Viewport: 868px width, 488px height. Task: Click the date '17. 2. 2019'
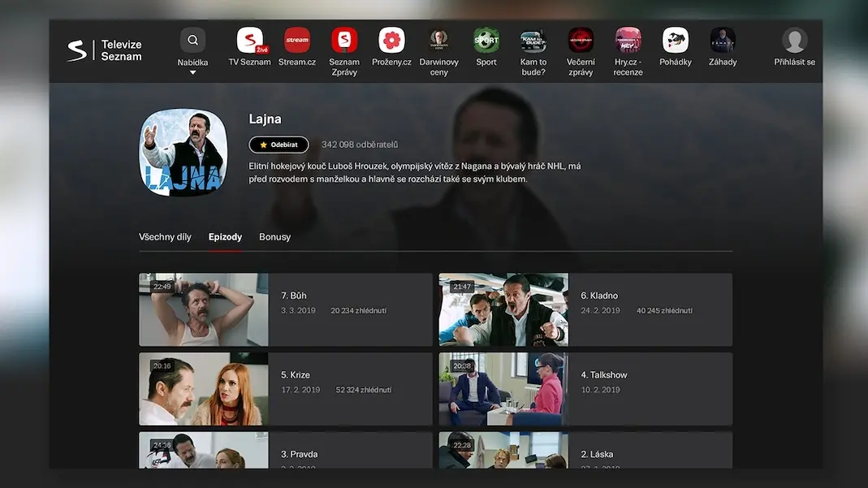point(300,390)
